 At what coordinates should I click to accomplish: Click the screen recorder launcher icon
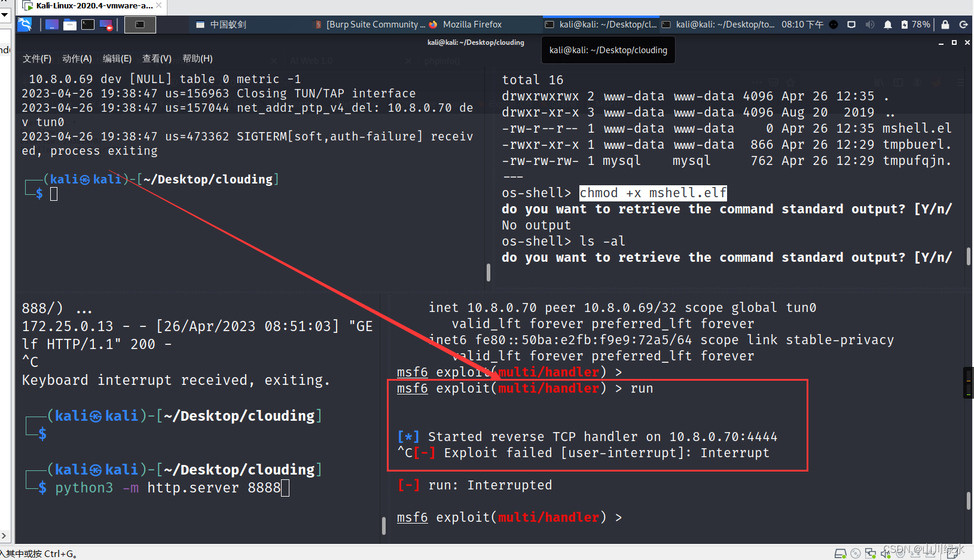pyautogui.click(x=106, y=25)
